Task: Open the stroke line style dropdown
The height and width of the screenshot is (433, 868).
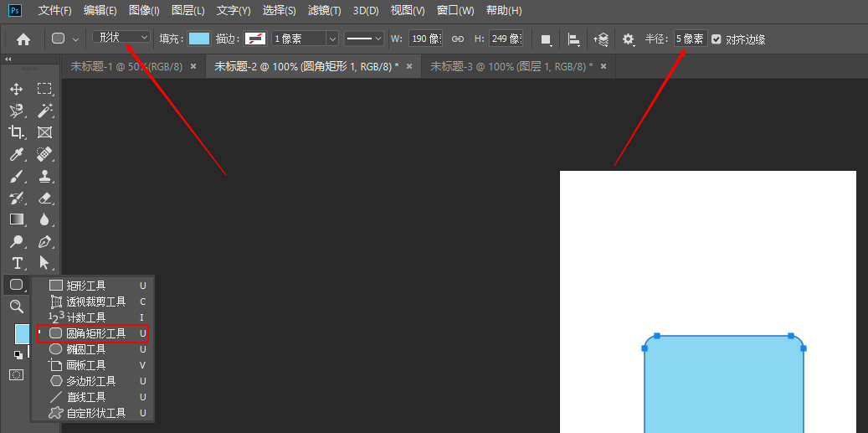Action: pyautogui.click(x=364, y=39)
